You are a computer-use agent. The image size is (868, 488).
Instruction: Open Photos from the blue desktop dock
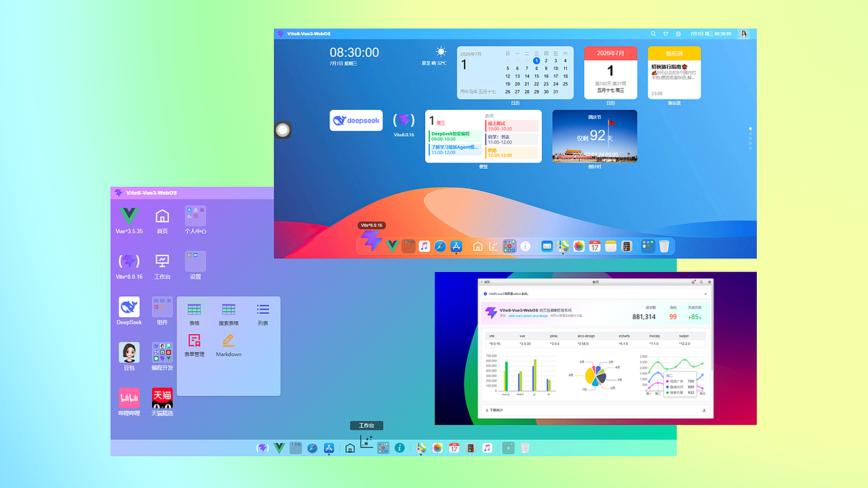(x=578, y=246)
